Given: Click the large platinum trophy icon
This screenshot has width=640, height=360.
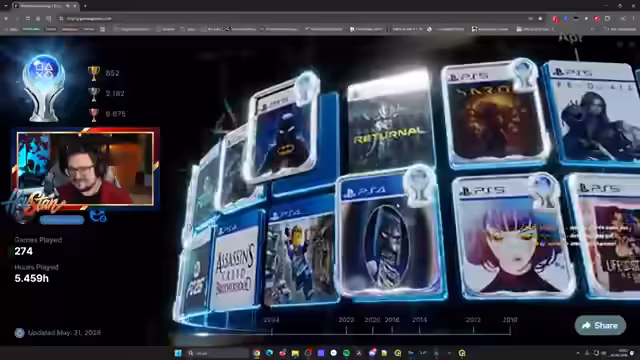Looking at the screenshot, I should [x=44, y=88].
